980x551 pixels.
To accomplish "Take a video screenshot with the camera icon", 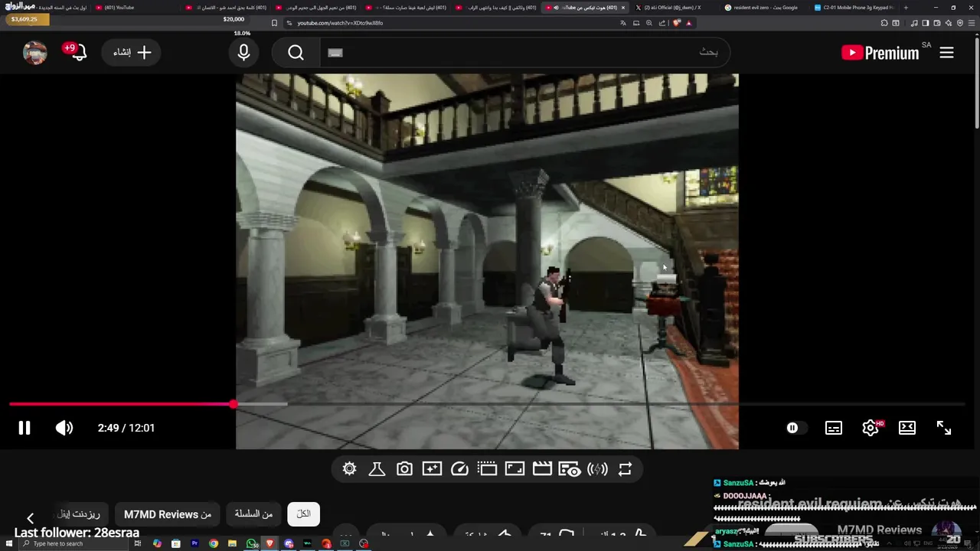I will pyautogui.click(x=404, y=469).
